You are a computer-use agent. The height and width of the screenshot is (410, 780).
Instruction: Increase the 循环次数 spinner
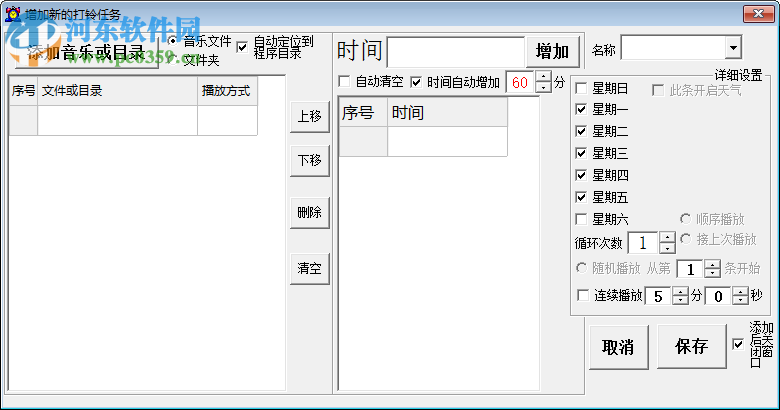667,237
